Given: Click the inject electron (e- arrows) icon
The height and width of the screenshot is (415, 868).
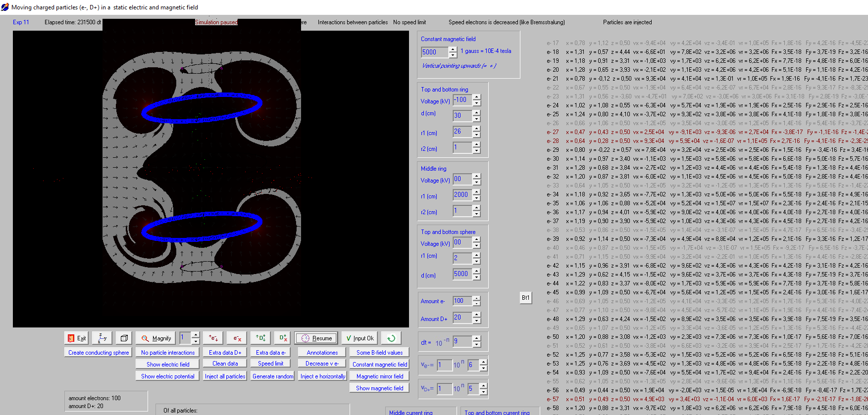Looking at the screenshot, I should (213, 338).
